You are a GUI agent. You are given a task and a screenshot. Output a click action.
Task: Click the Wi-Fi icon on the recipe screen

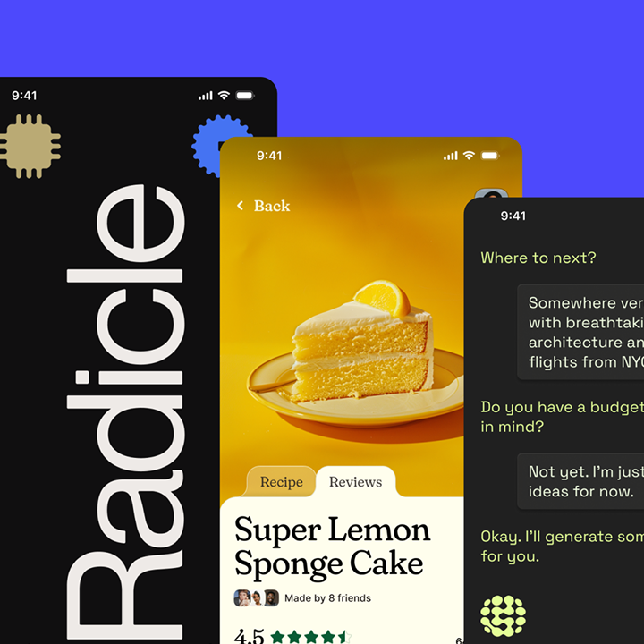469,156
